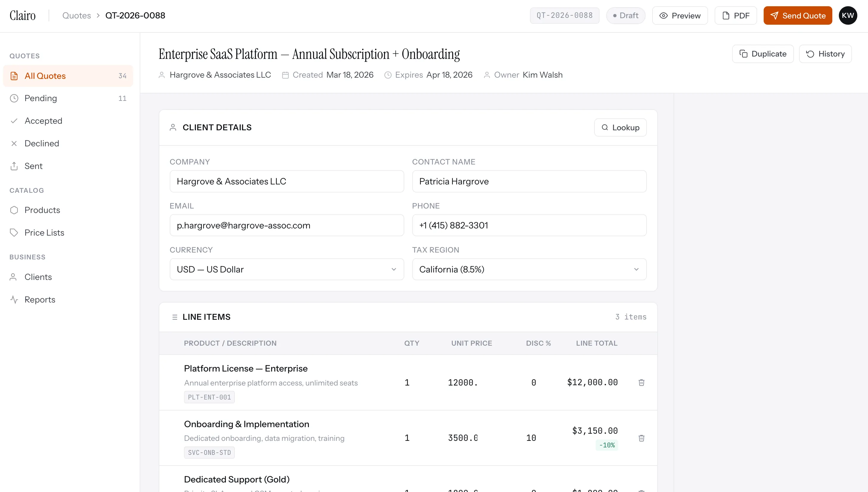Click the Clients person icon
Screen dimensions: 868x492
[x=13, y=277]
